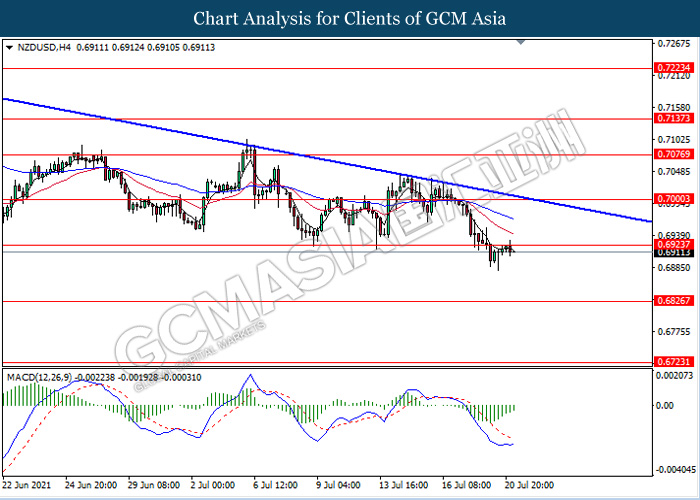Click the NZDUSD,H4 symbol dropdown triangle
The height and width of the screenshot is (500, 700).
[10, 47]
